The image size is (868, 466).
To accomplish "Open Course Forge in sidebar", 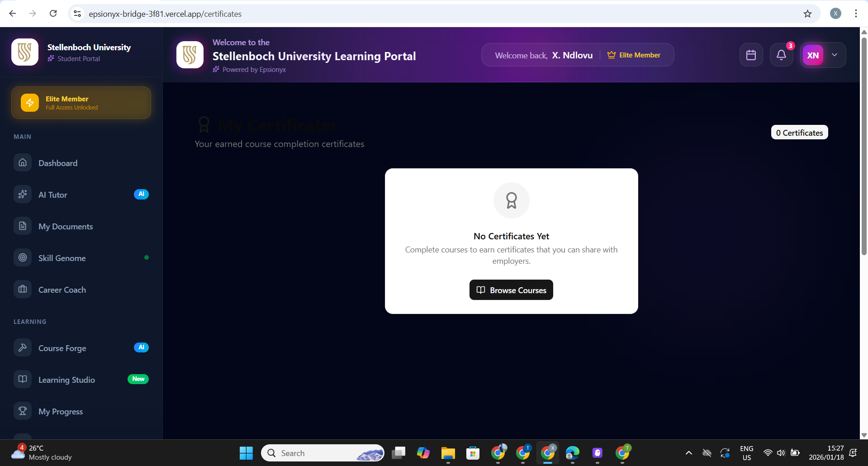I will [81, 348].
